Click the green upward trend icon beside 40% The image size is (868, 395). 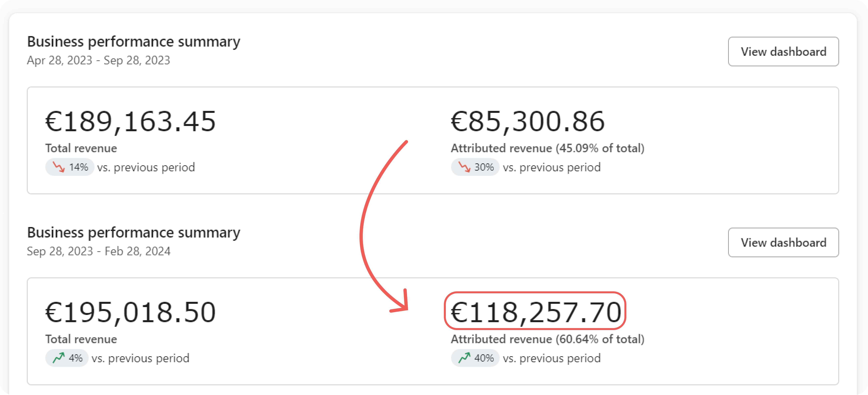pyautogui.click(x=464, y=358)
